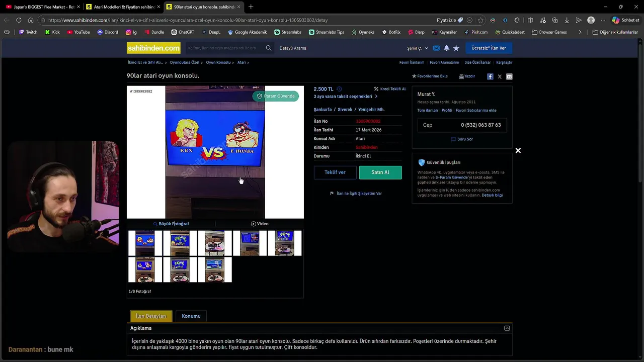
Task: Select the İlan Detayları tab
Action: tap(151, 316)
